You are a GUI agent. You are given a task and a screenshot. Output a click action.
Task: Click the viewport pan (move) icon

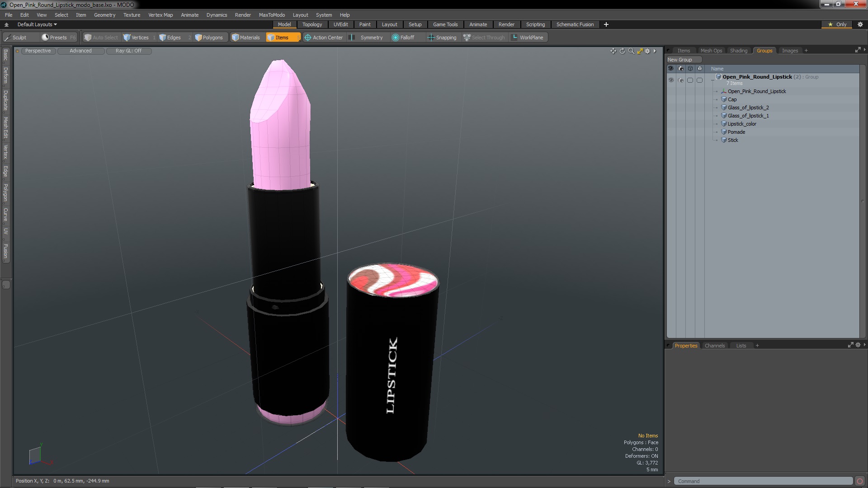coord(613,51)
